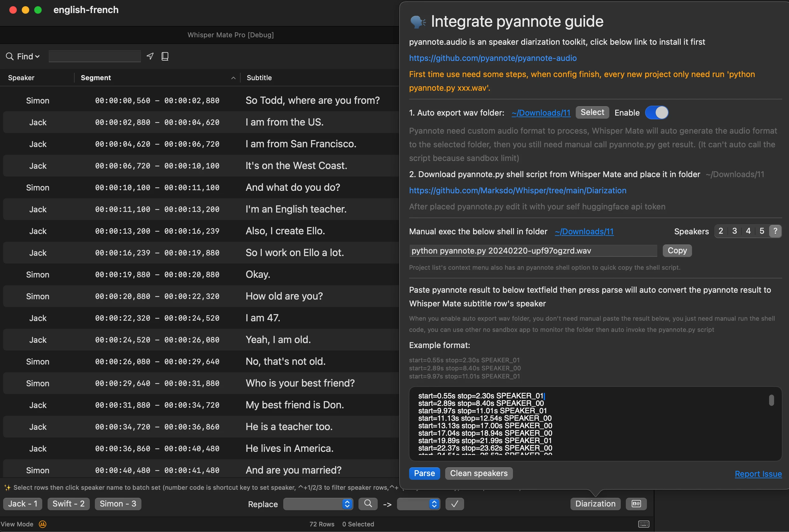Click the Select button for wav folder
Screen dimensions: 789x532
point(592,112)
